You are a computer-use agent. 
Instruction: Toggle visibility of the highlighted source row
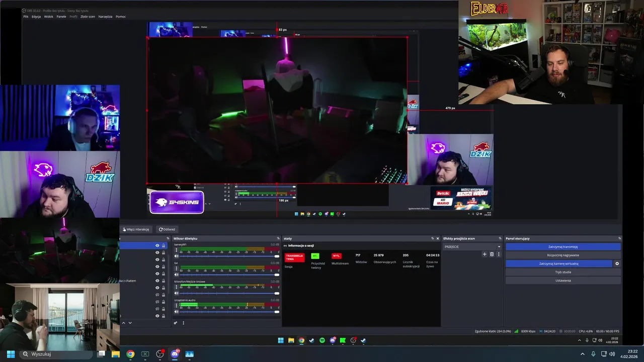point(157,245)
